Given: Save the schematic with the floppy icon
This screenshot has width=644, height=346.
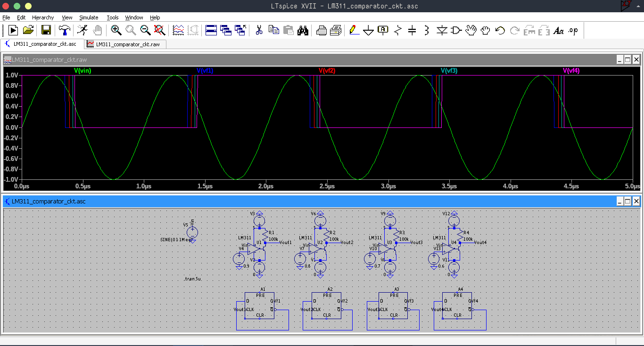Looking at the screenshot, I should pos(46,30).
